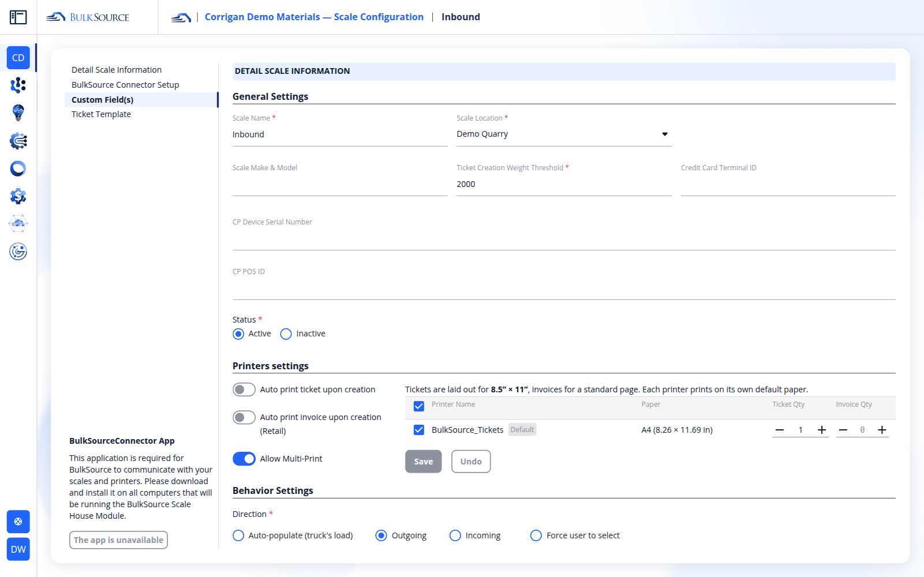Click the blue help button above DW
This screenshot has height=577, width=924.
pyautogui.click(x=18, y=522)
